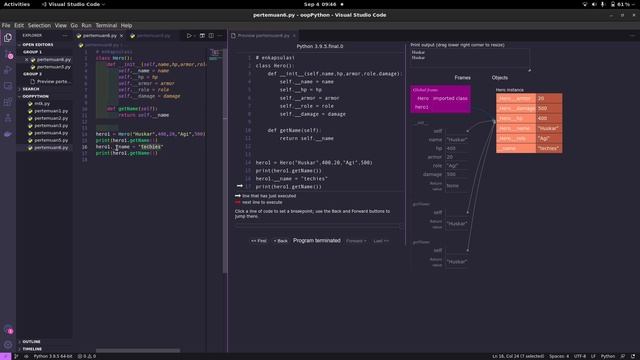Collapse the Open Editors section
The width and height of the screenshot is (640, 360).
coord(38,44)
